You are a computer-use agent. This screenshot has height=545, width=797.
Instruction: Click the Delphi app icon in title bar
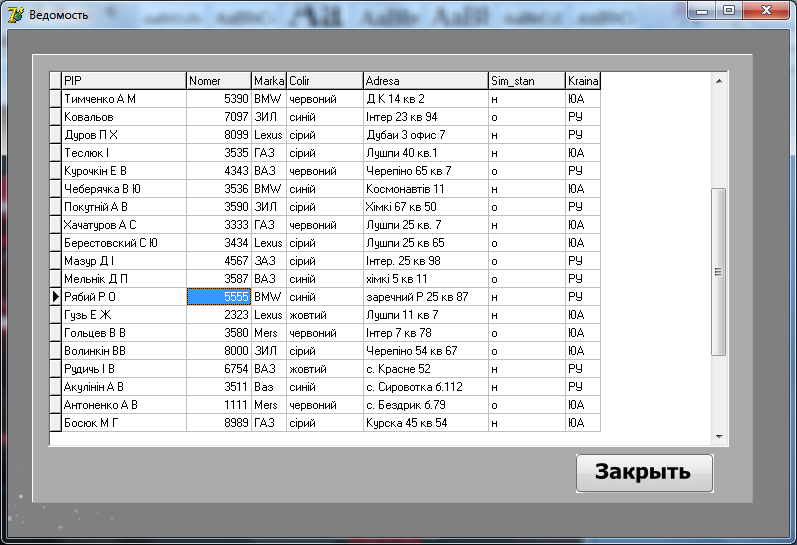pos(15,15)
